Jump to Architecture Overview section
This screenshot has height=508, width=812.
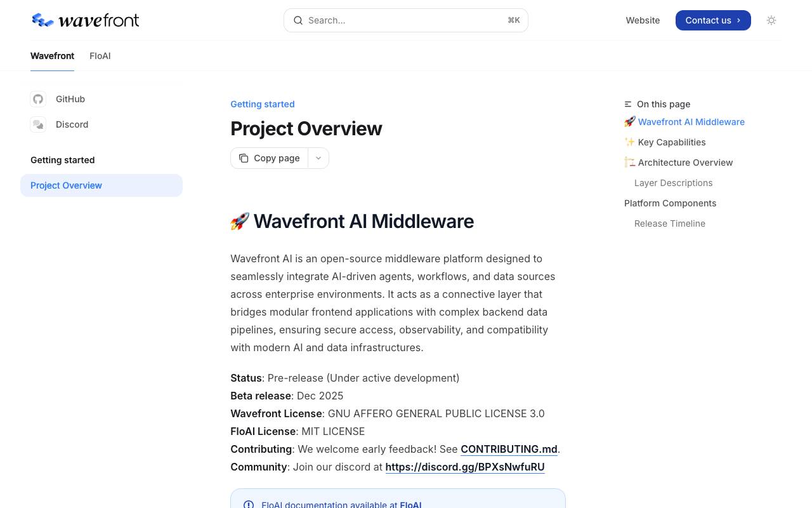point(679,163)
